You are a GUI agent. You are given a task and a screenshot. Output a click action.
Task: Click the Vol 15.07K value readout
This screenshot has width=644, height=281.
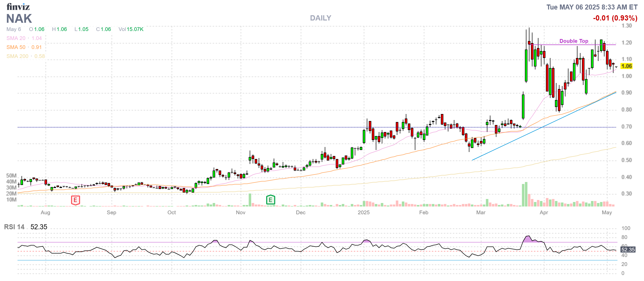131,29
